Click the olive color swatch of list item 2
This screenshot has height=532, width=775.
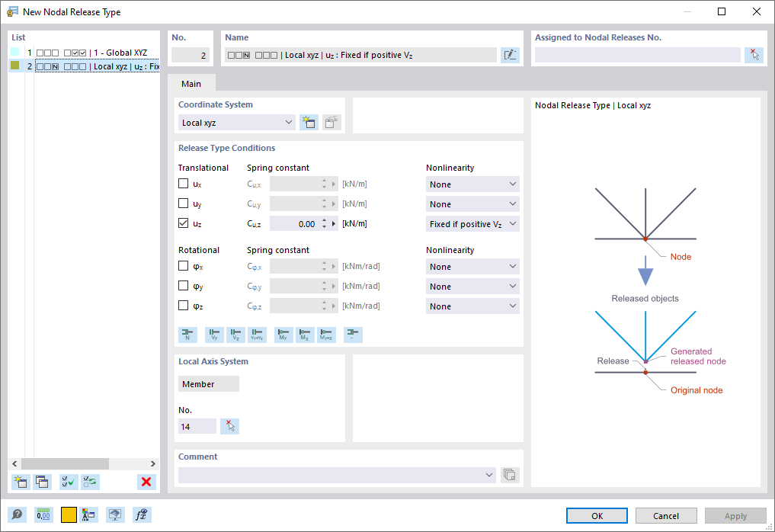[14, 66]
